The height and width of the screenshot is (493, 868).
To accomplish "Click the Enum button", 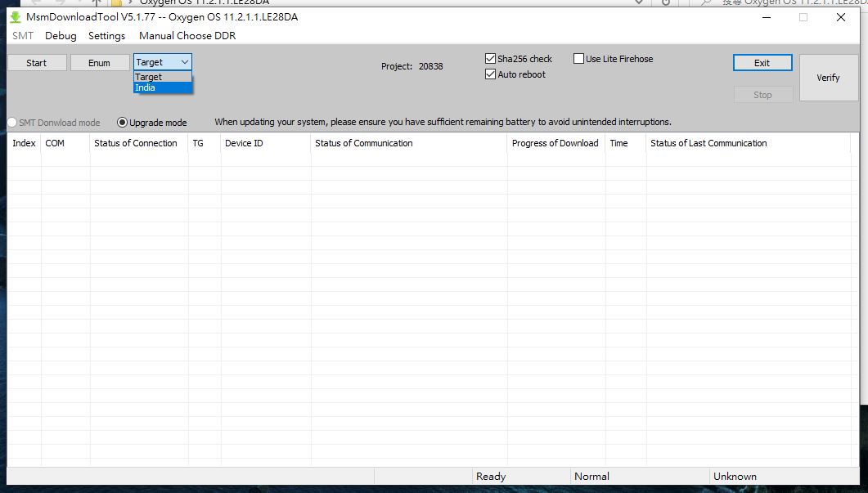I will tap(100, 62).
